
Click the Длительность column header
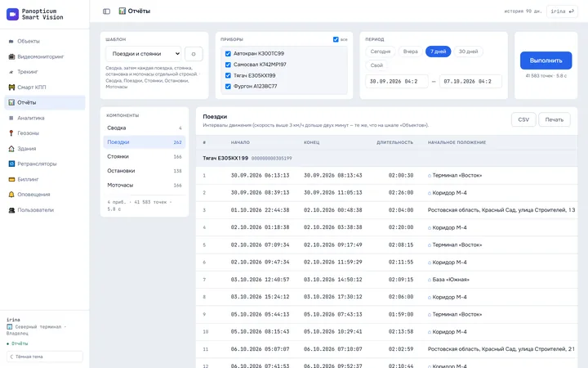coord(394,142)
